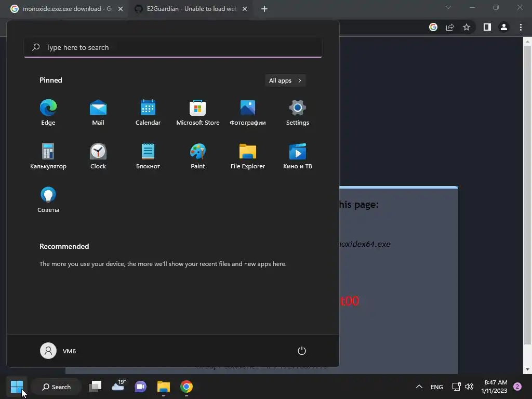The image size is (532, 399).
Task: Click the Start menu search field
Action: coord(173,47)
